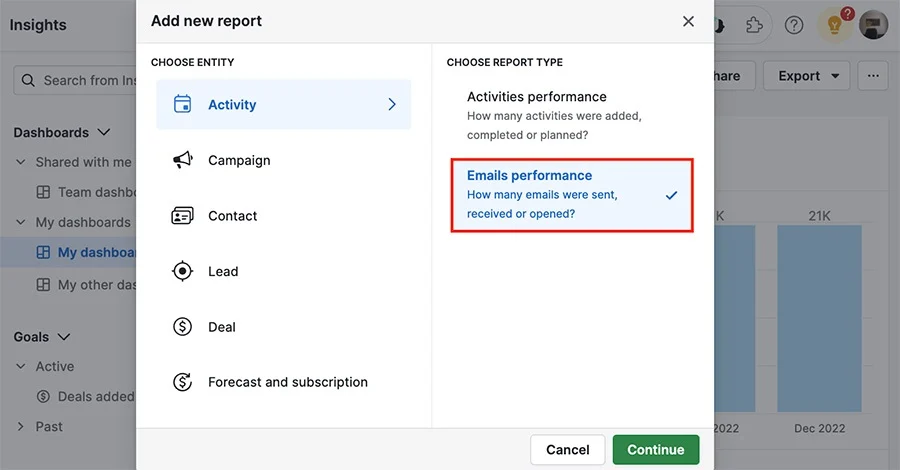Viewport: 900px width, 470px height.
Task: Open the Export dropdown
Action: pos(806,76)
